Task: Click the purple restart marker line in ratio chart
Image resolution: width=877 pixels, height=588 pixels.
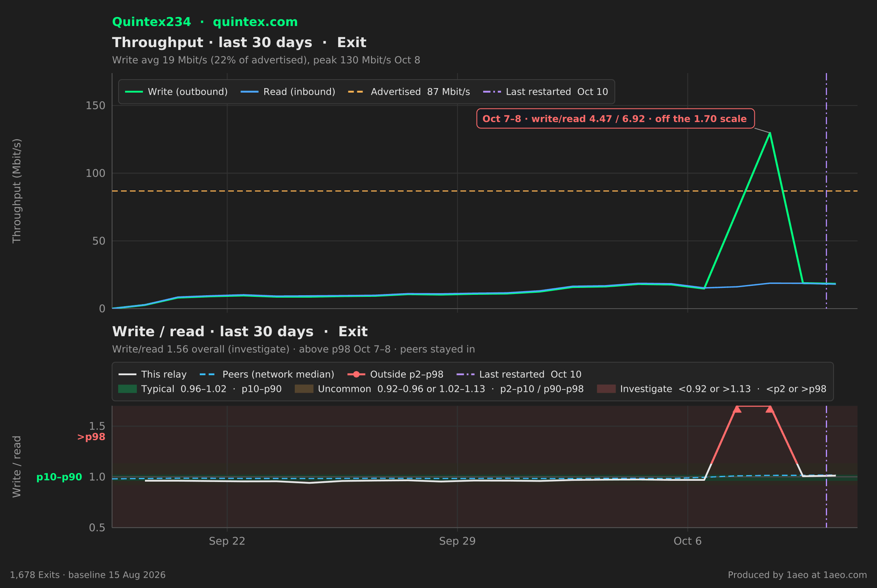Action: 826,467
